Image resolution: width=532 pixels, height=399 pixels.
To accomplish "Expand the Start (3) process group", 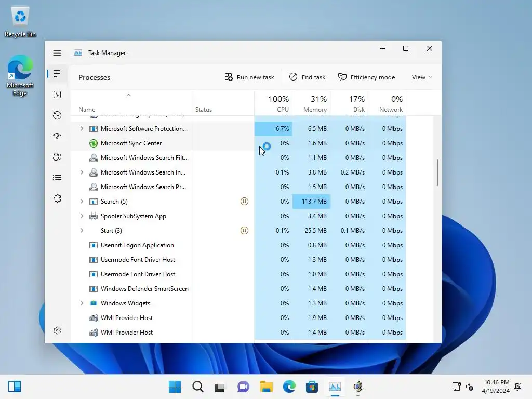I will 82,231.
